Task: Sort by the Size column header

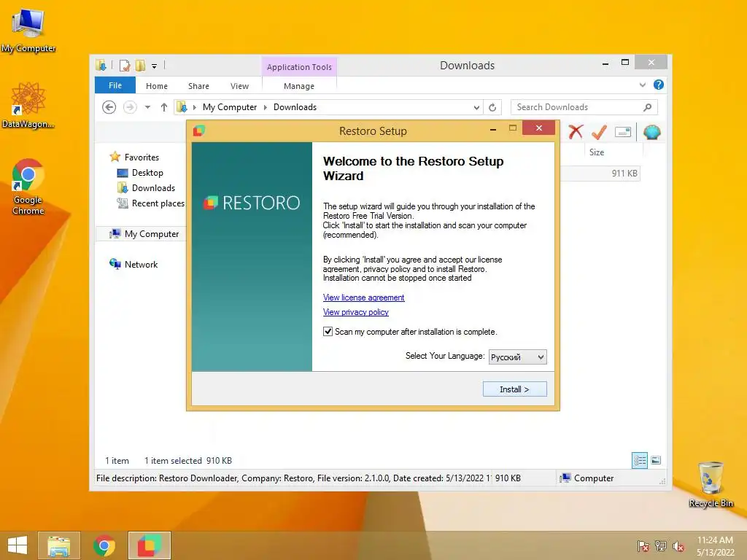Action: click(x=613, y=152)
